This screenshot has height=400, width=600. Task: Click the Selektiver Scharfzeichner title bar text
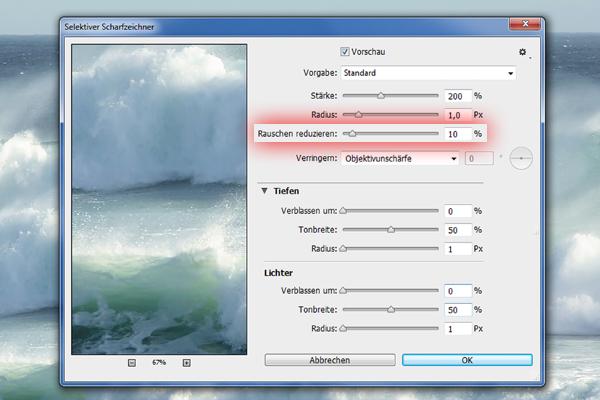point(109,27)
